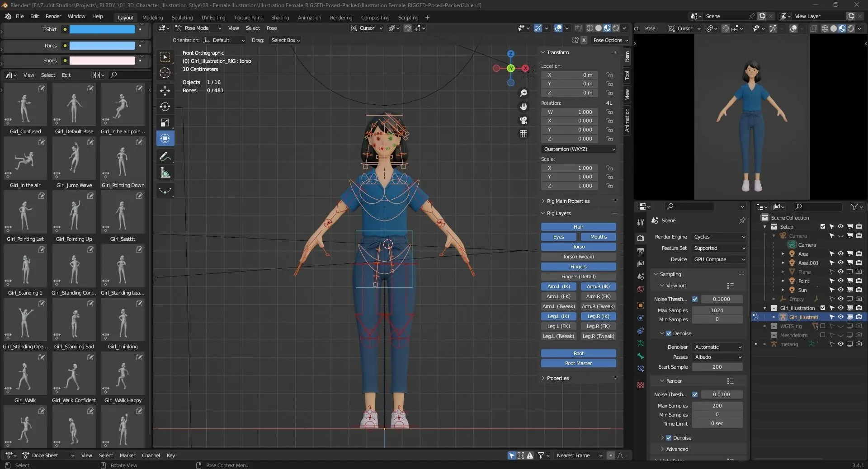Uncheck the Denoise option in Render sampling
This screenshot has height=469, width=868.
pos(668,437)
